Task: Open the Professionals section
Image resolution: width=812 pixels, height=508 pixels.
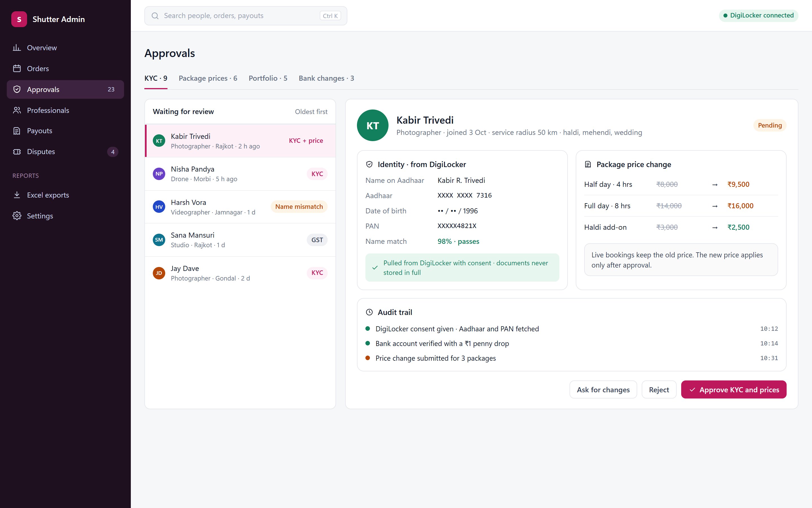Action: click(65, 110)
